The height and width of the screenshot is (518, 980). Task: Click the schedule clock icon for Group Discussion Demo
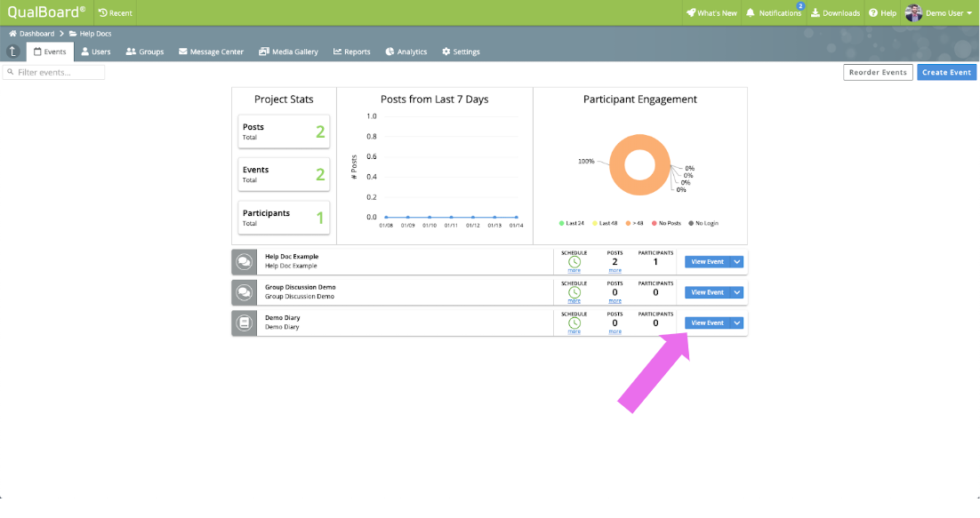click(574, 292)
